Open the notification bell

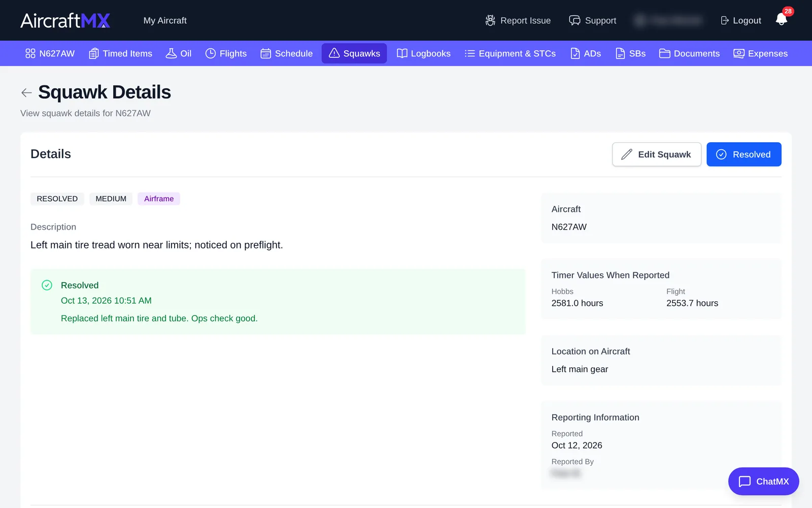(x=782, y=20)
